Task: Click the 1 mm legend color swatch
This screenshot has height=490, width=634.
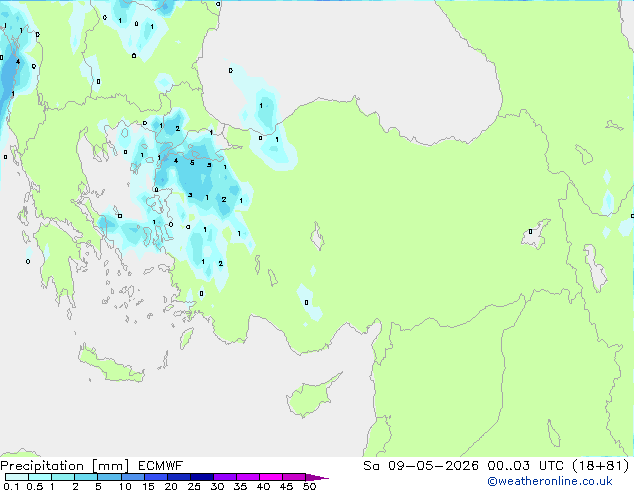Action: click(x=63, y=477)
